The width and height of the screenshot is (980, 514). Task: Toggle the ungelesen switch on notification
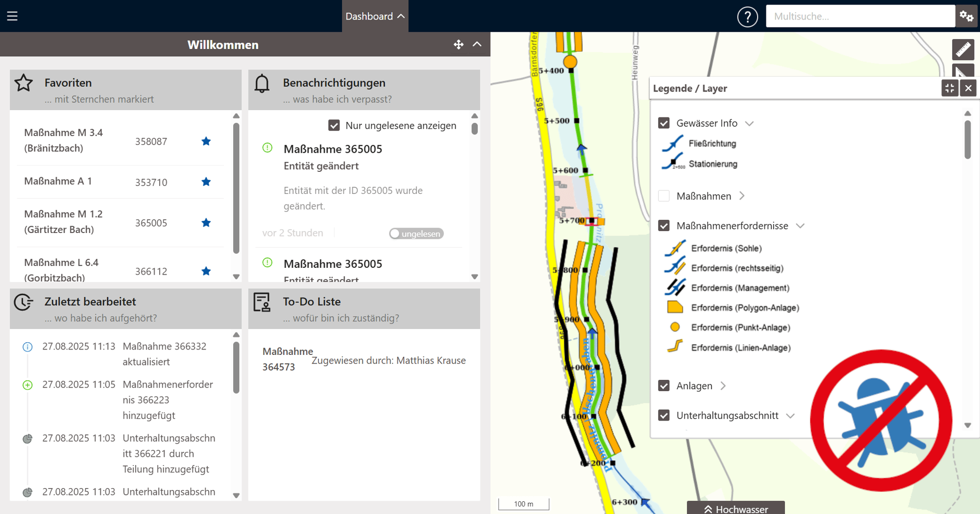pos(416,234)
